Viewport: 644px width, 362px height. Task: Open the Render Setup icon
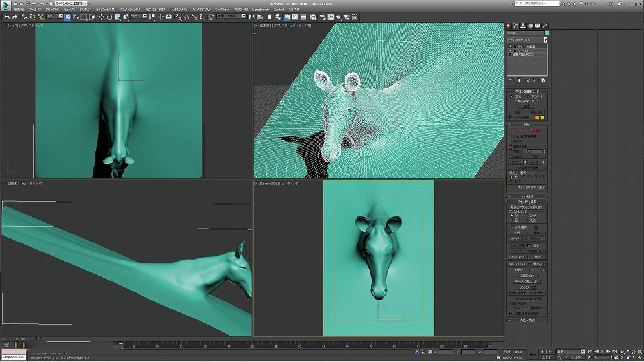tap(321, 17)
